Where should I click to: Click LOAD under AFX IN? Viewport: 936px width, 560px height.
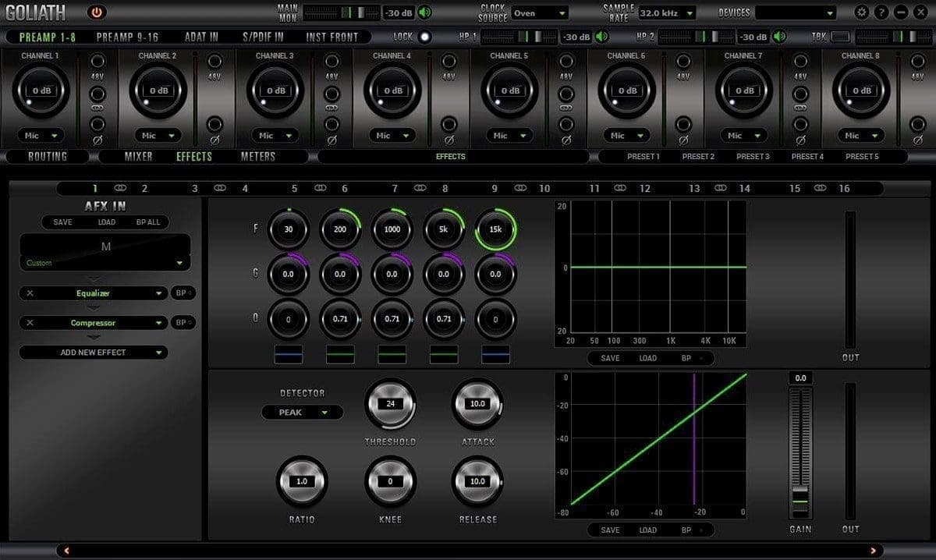(x=107, y=222)
